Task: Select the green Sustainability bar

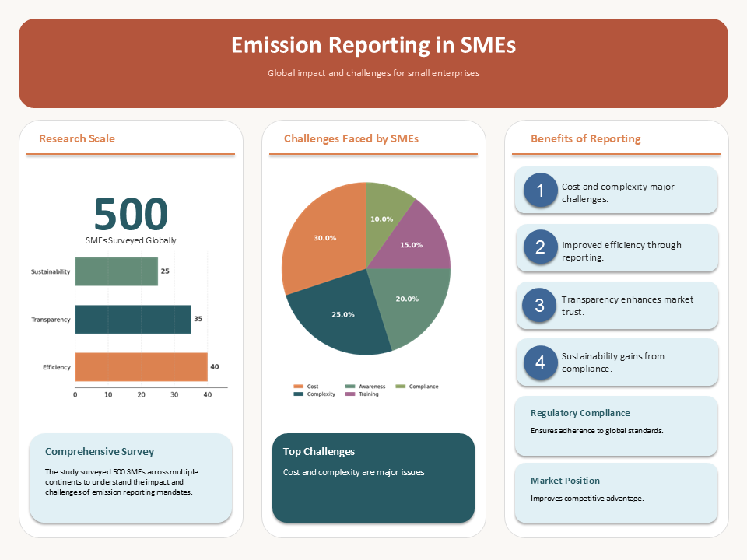Action: 116,271
